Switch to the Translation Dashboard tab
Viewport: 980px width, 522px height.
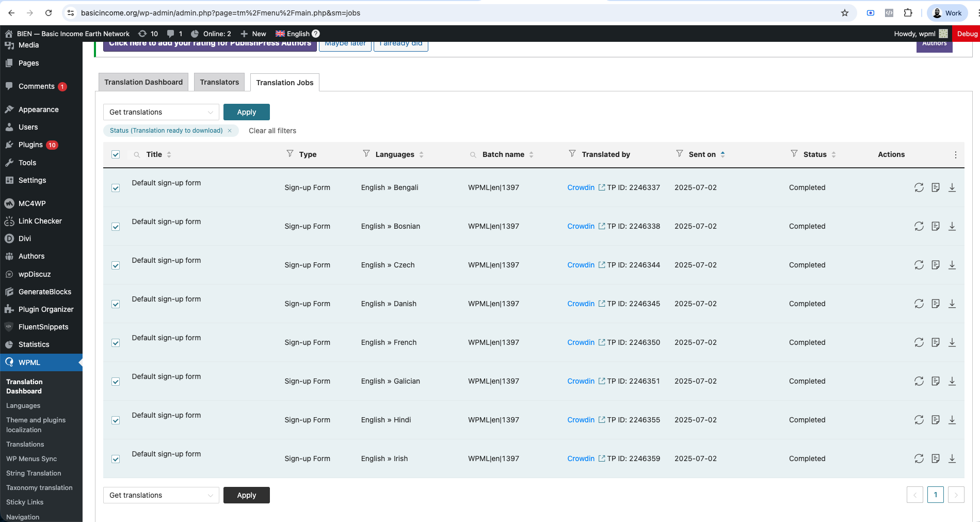143,82
